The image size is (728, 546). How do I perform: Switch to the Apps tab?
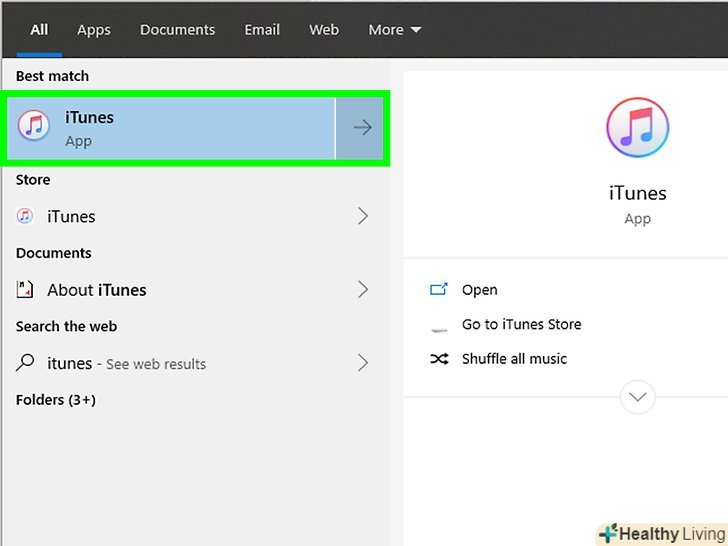click(94, 30)
